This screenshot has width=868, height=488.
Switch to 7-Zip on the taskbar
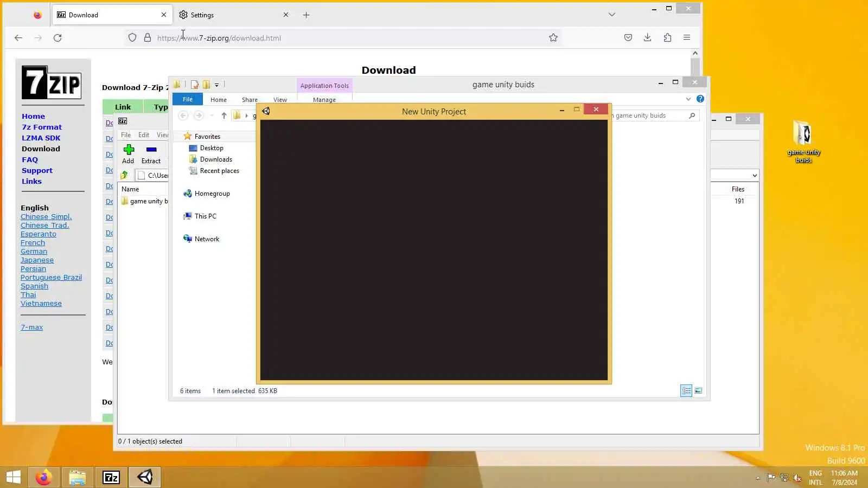pyautogui.click(x=111, y=477)
